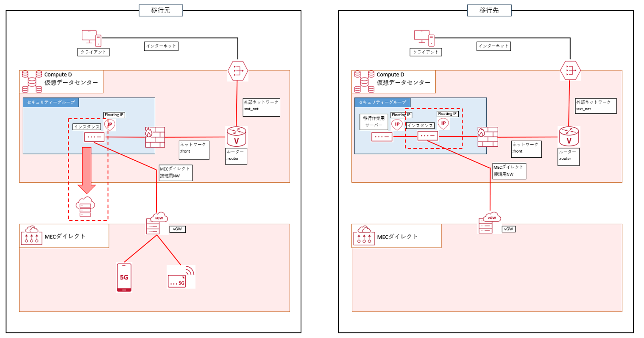Viewport: 644px width, 338px height.
Task: Select the インターネット label in the 移行先 diagram
Action: tap(493, 46)
